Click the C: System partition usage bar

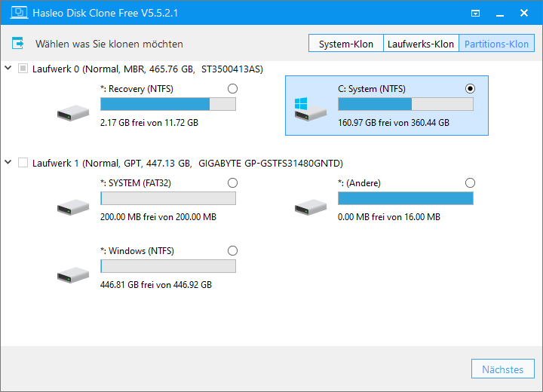pyautogui.click(x=406, y=104)
